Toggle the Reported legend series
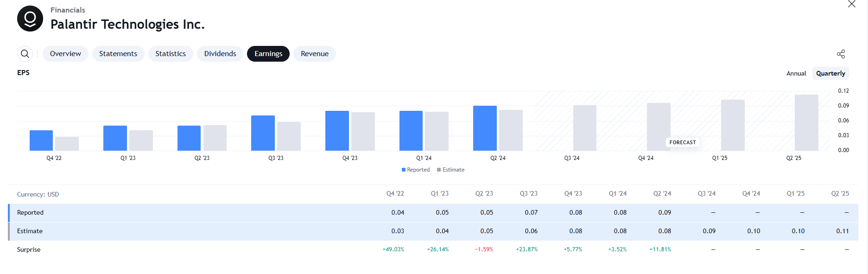This screenshot has width=868, height=274. coord(416,170)
